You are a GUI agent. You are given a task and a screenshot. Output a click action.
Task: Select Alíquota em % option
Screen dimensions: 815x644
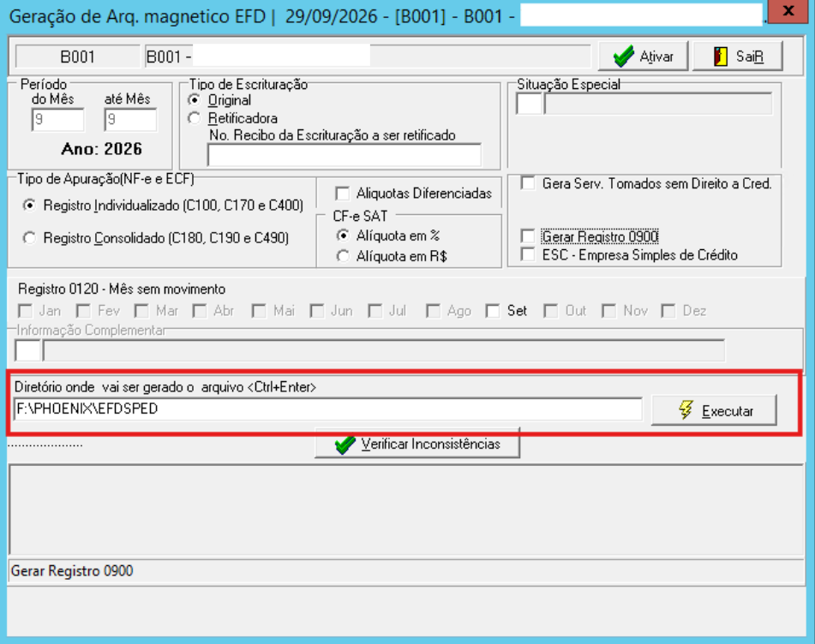[343, 236]
